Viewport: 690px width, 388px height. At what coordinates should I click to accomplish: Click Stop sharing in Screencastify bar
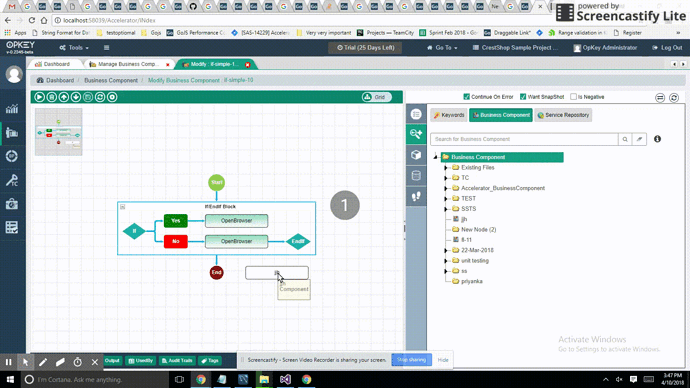point(411,360)
